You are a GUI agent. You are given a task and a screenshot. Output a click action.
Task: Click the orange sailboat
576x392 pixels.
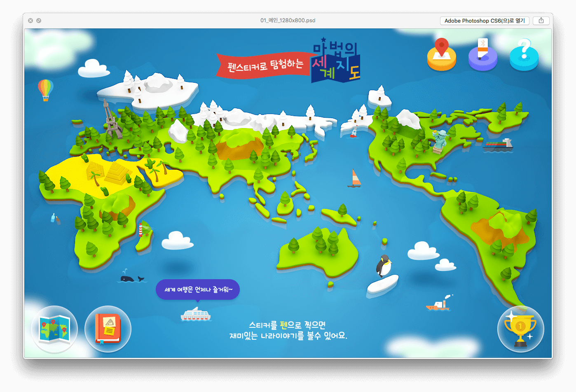click(354, 178)
